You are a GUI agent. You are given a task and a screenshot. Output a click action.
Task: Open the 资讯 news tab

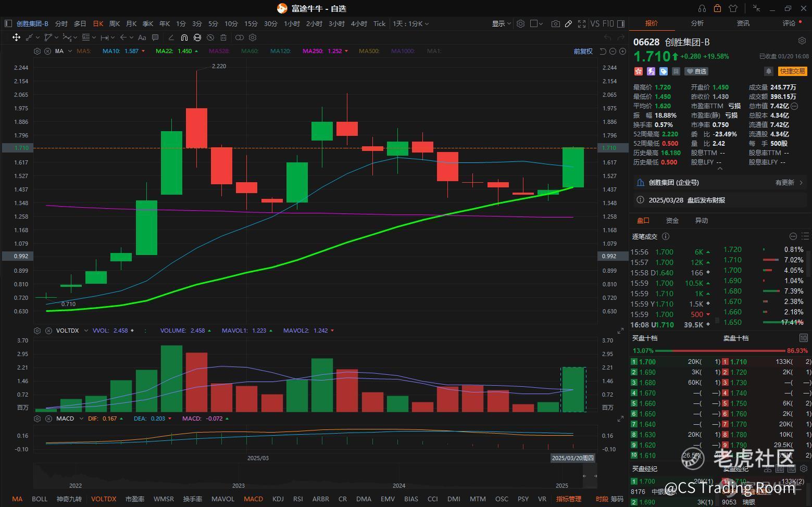743,23
